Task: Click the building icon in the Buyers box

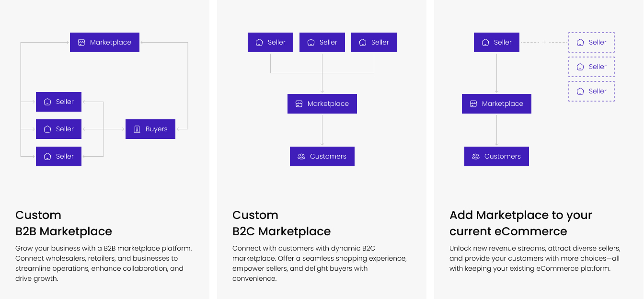Action: (137, 129)
